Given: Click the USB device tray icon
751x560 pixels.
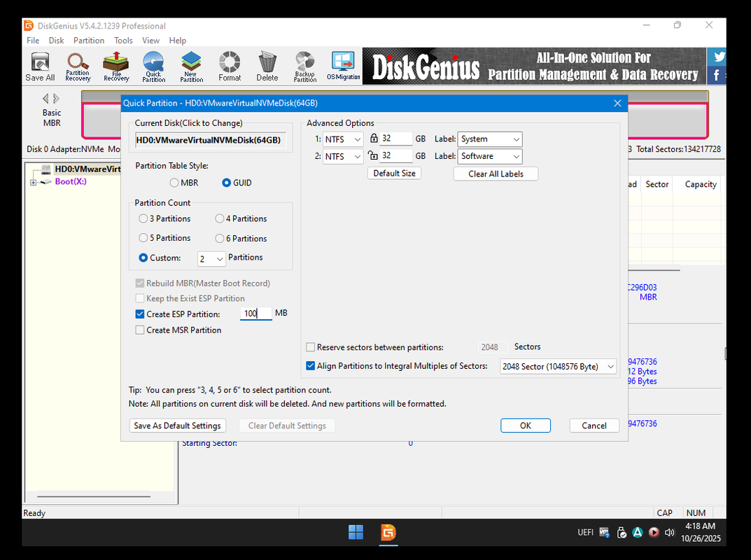Looking at the screenshot, I should tap(622, 533).
